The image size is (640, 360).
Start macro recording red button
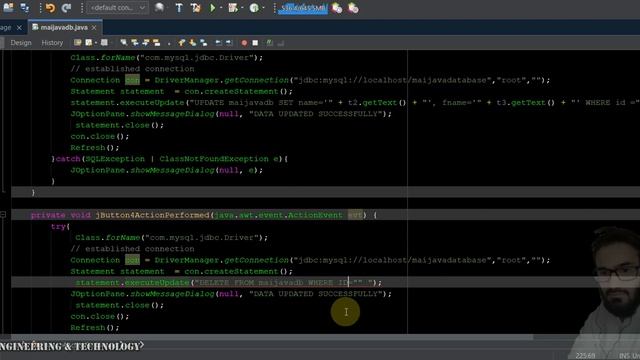(x=244, y=43)
